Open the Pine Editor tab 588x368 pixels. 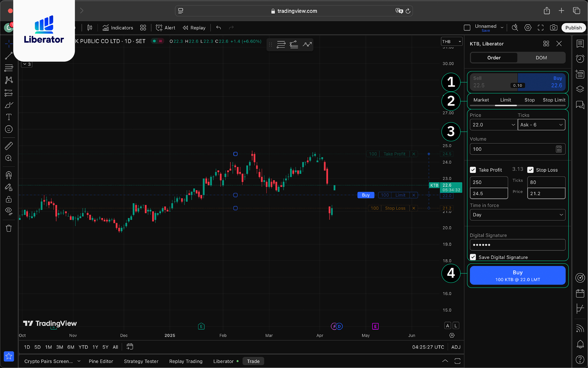(101, 361)
